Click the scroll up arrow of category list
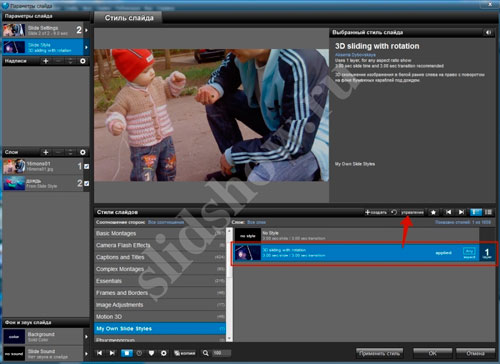This screenshot has width=500, height=364. 229,230
